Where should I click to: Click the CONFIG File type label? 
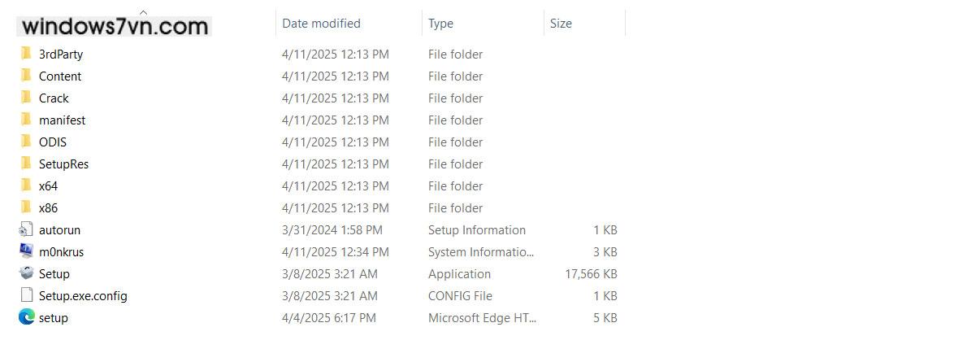(x=460, y=296)
